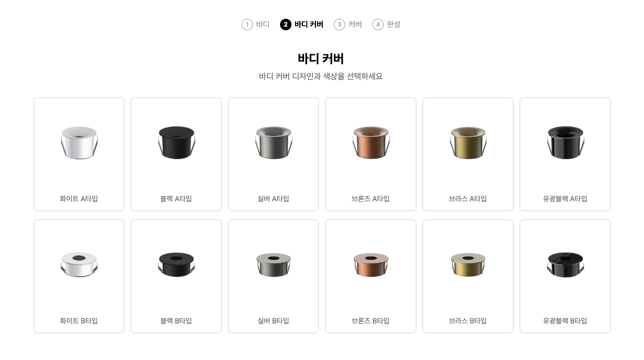
Task: Choose the 블랙 B타입 cover option
Action: [x=176, y=276]
